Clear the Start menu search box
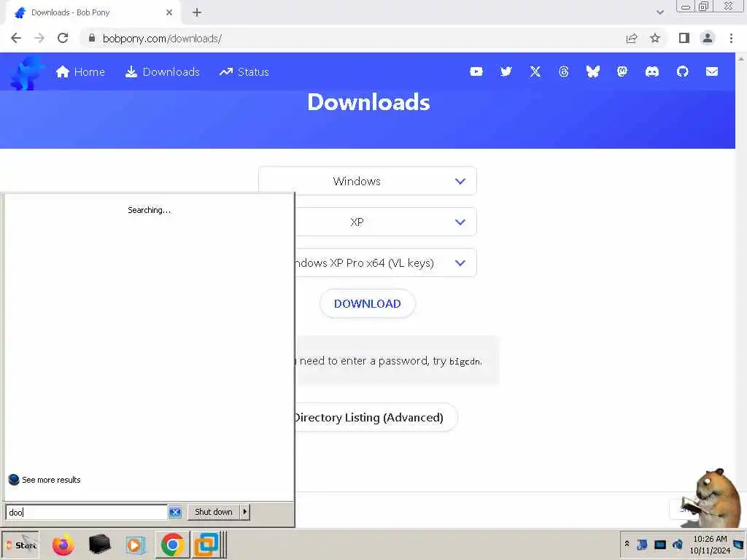 [175, 512]
